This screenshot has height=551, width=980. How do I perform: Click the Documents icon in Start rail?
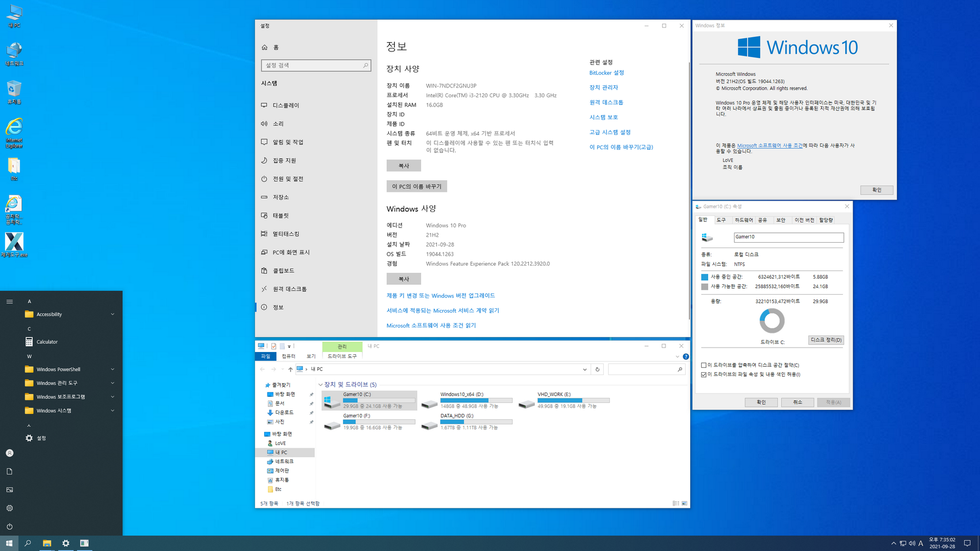(9, 471)
